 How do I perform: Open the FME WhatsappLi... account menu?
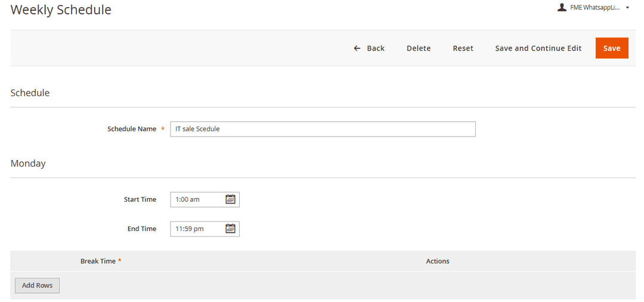point(595,8)
